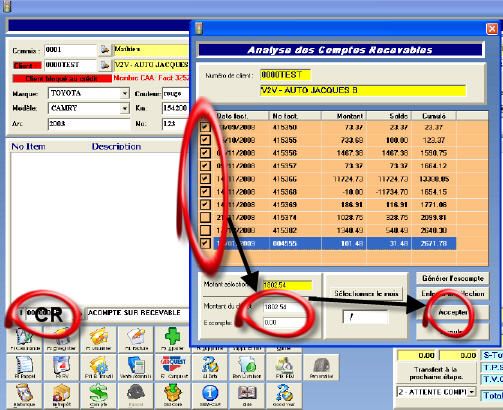This screenshot has height=410, width=503.
Task: Click the document icon with green circle
Action: coord(247,367)
